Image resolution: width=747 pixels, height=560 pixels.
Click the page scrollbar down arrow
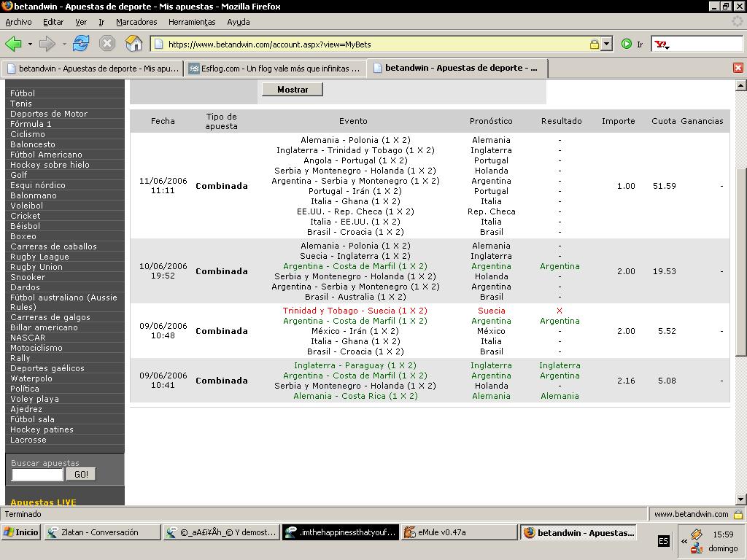click(740, 499)
